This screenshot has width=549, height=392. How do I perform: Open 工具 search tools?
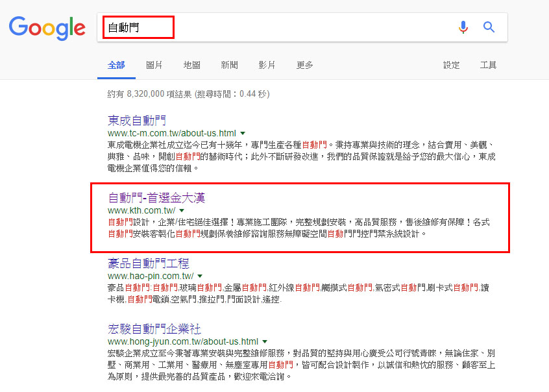(x=488, y=65)
